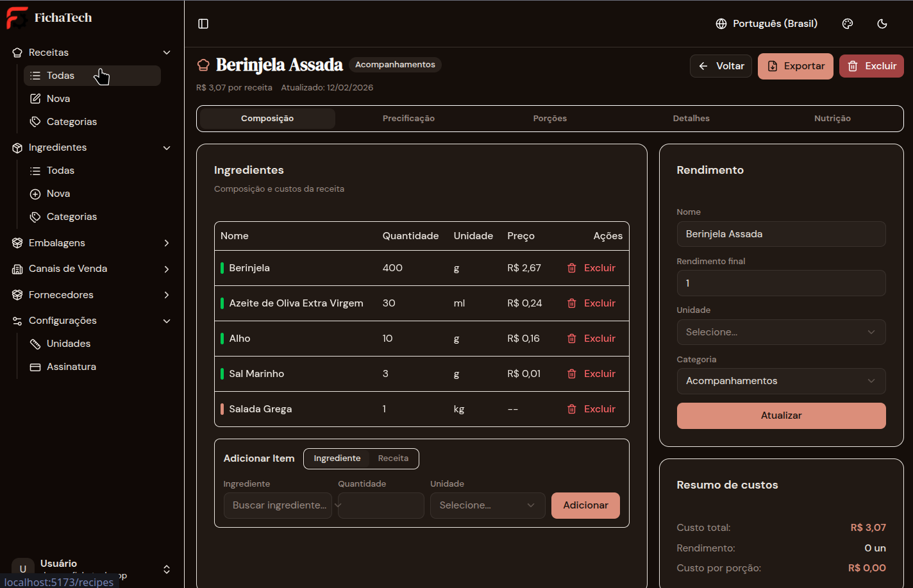Click the trash icon next to Berinjela

click(x=571, y=267)
